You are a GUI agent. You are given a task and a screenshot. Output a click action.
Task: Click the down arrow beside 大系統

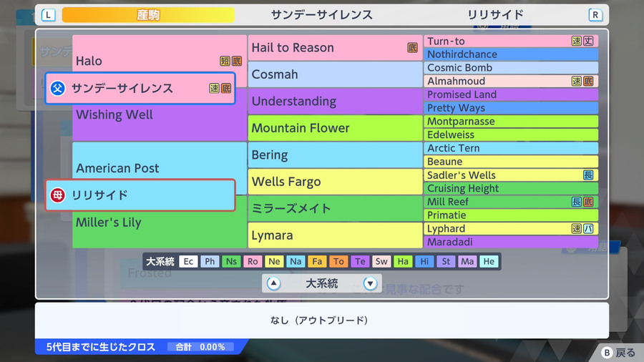click(x=370, y=283)
